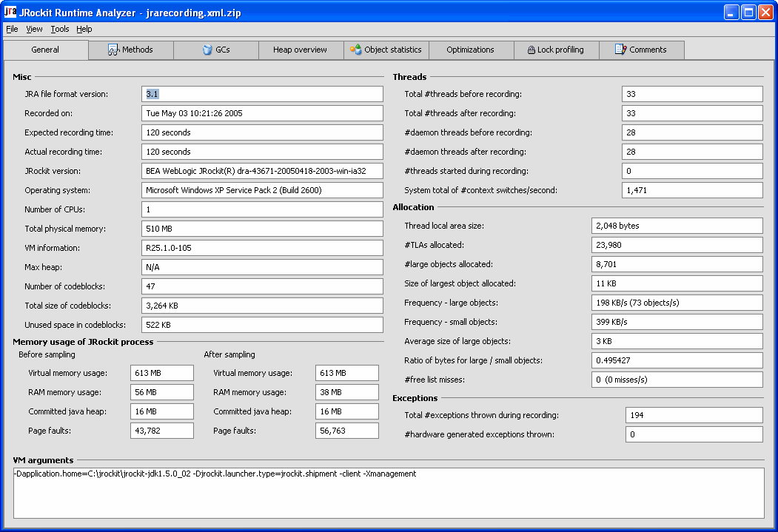The width and height of the screenshot is (778, 532).
Task: Click the JRockit version field
Action: (x=262, y=171)
